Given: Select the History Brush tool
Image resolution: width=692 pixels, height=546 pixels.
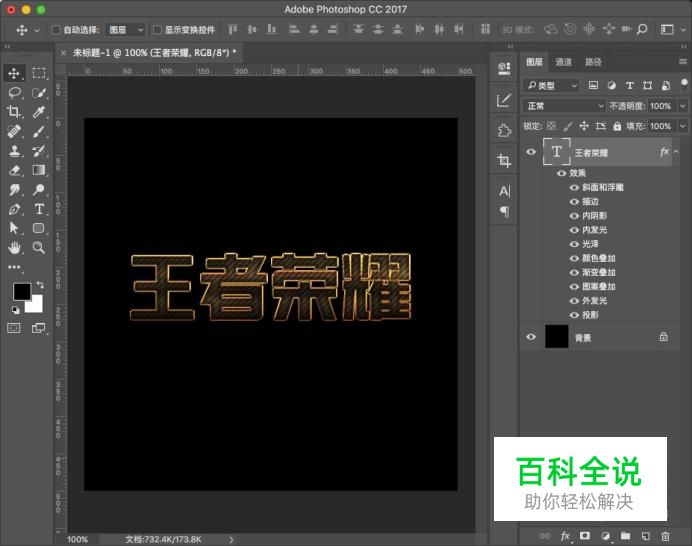Looking at the screenshot, I should point(39,151).
